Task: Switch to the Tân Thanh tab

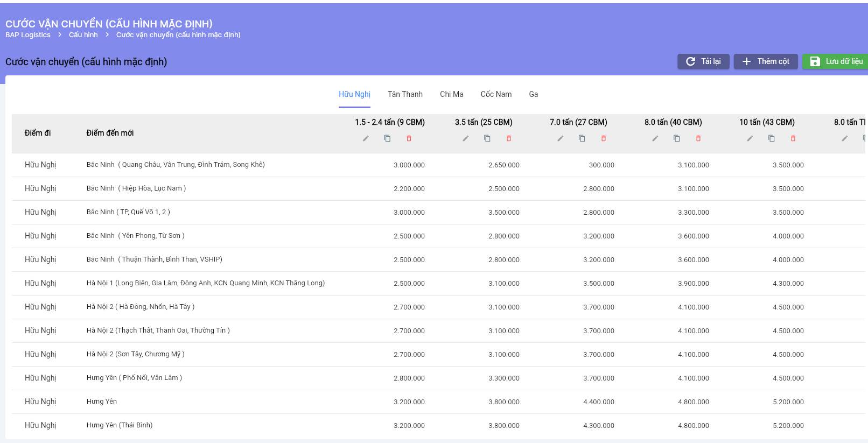Action: (x=405, y=94)
